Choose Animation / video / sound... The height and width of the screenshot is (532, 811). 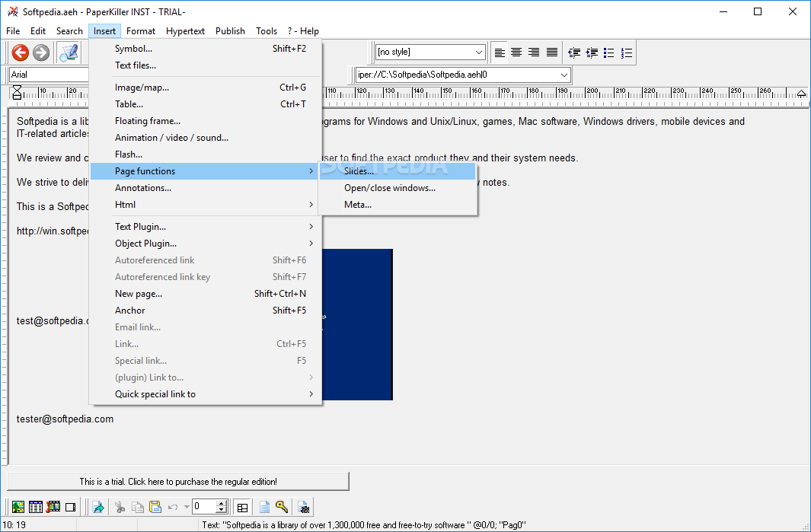(x=206, y=138)
